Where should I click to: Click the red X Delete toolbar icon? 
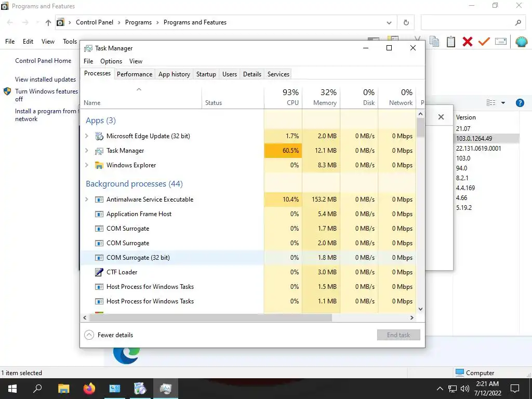(x=468, y=42)
